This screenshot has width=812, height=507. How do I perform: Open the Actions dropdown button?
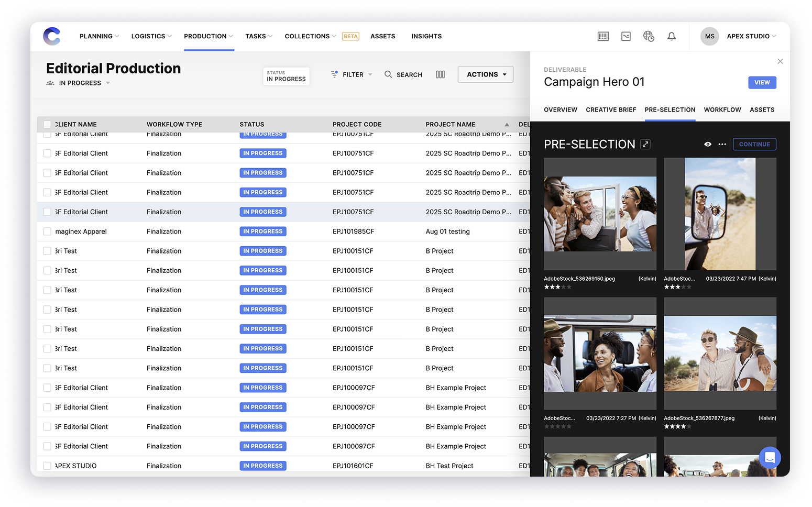pos(486,74)
